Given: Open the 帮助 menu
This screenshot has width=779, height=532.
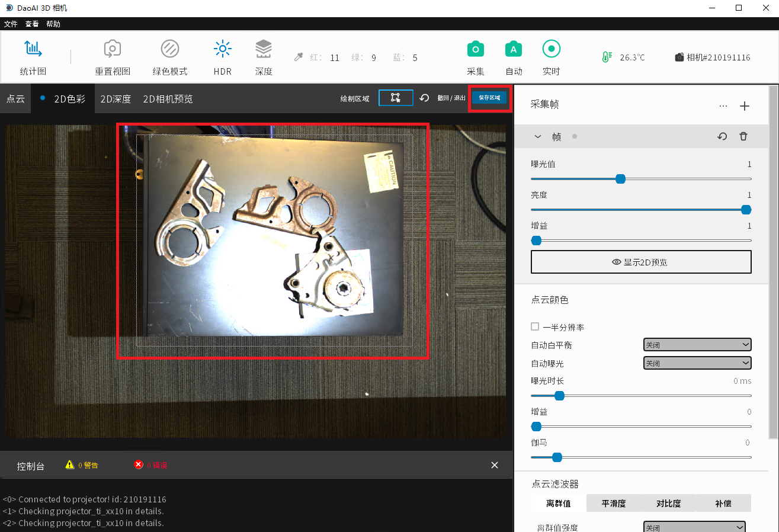Looking at the screenshot, I should (x=53, y=24).
